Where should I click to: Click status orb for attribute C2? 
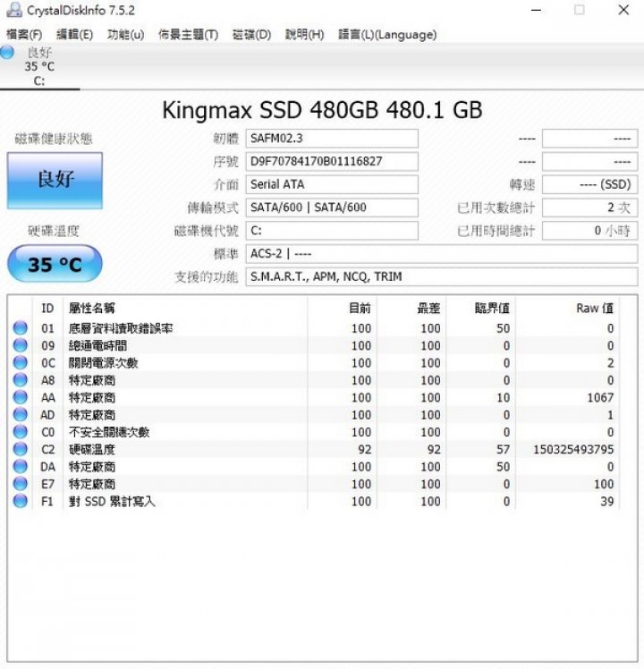pos(20,449)
